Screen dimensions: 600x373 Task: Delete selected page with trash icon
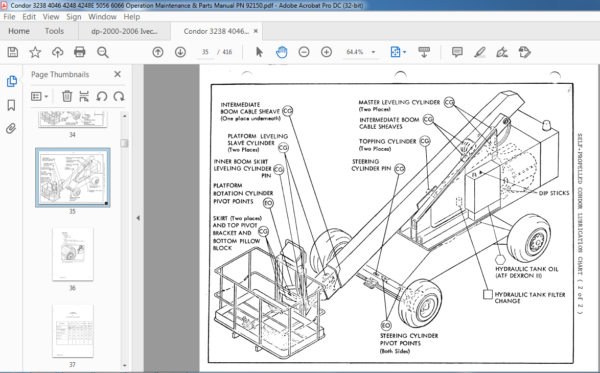[x=67, y=96]
